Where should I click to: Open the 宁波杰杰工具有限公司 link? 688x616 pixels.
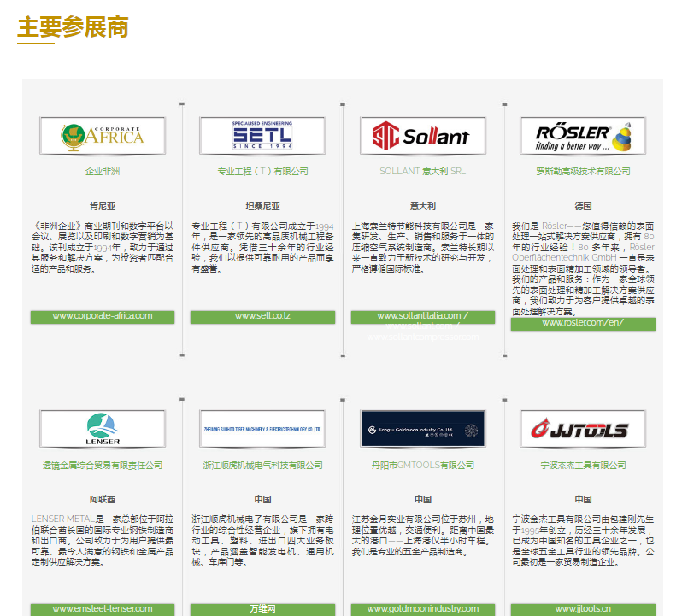click(583, 466)
